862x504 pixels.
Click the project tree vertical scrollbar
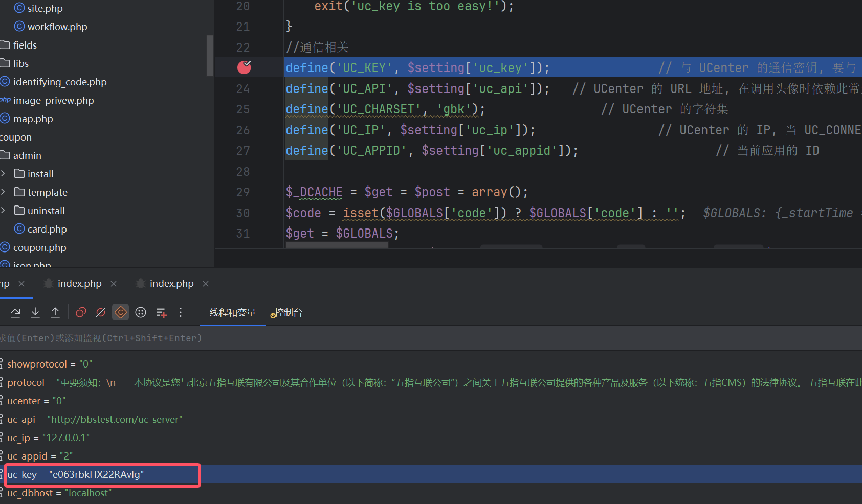click(x=210, y=55)
